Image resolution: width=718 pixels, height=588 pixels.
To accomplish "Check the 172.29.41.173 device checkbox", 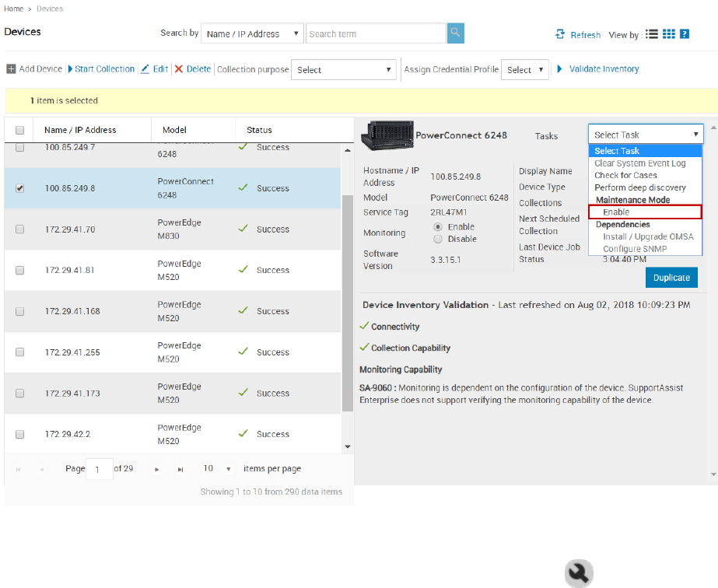I will click(x=19, y=394).
